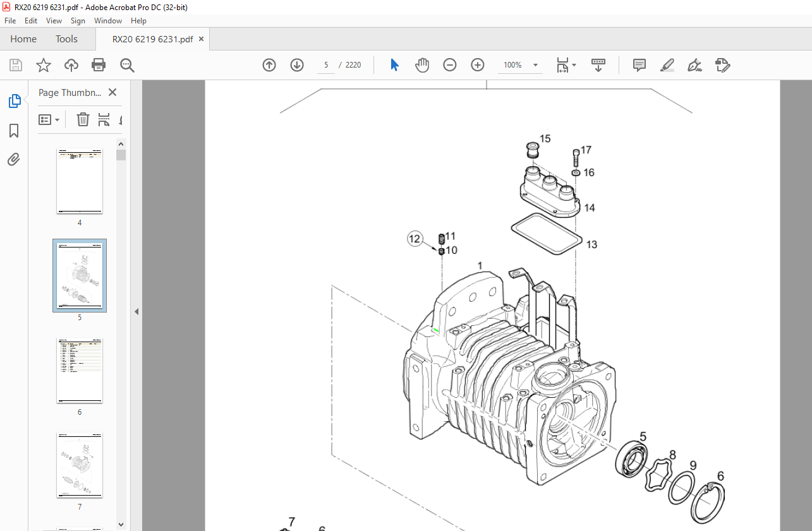The image size is (812, 531).
Task: Open the View menu
Action: click(54, 21)
